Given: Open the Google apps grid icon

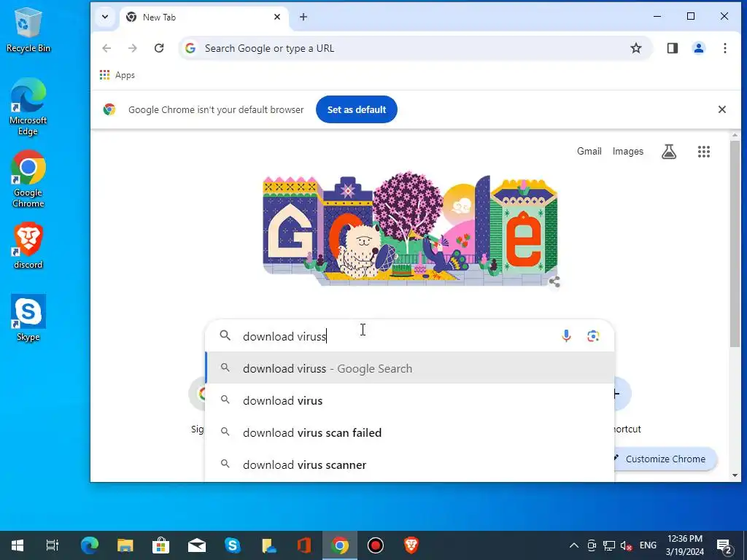Looking at the screenshot, I should pyautogui.click(x=704, y=152).
